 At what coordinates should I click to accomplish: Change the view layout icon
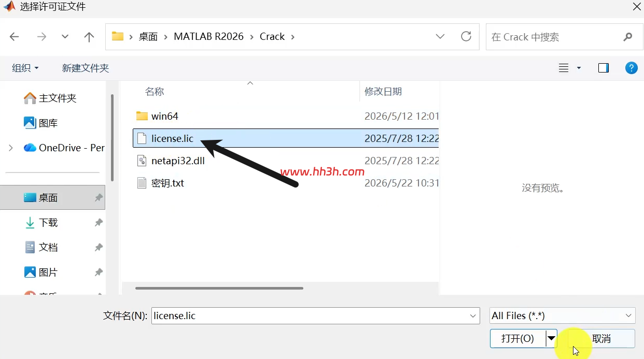coord(564,68)
